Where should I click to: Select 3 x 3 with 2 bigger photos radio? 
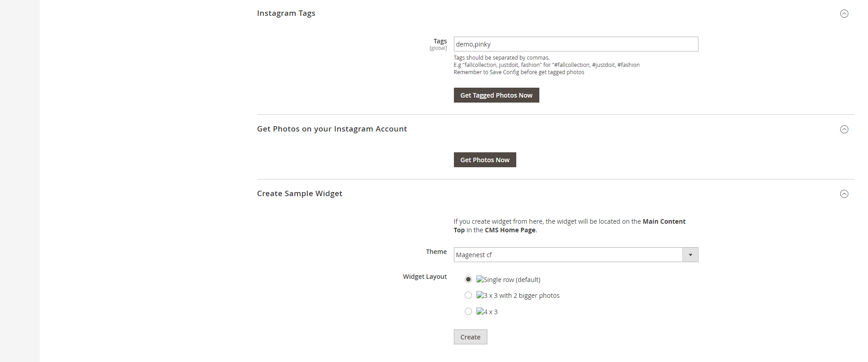click(x=468, y=295)
